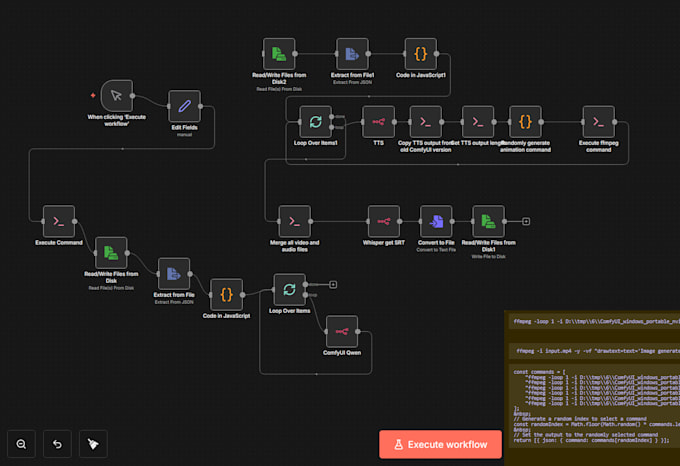Click the ComfyUI Qwen node
This screenshot has width=680, height=466.
pyautogui.click(x=342, y=332)
